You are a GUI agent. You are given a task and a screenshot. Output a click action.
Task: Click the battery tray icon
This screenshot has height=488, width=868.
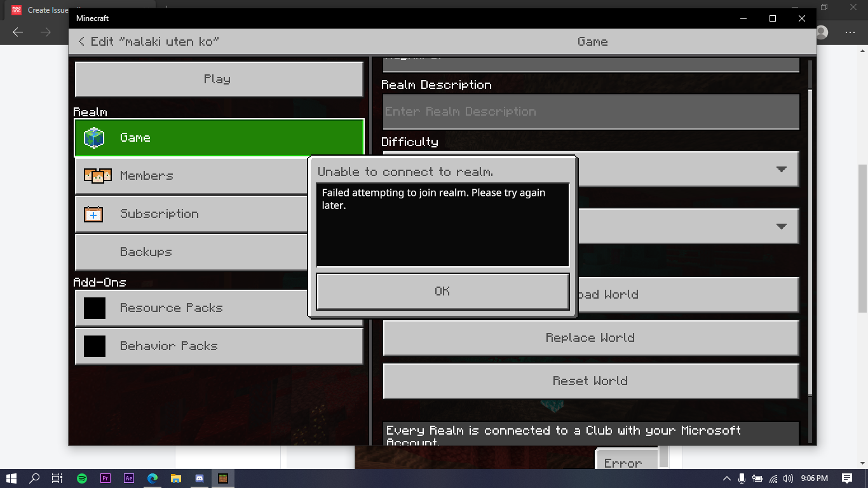pyautogui.click(x=757, y=478)
